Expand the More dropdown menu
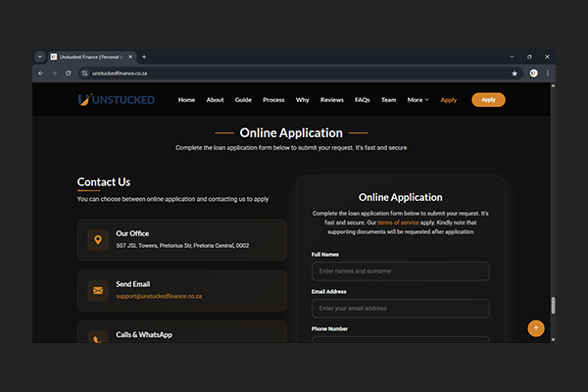588x392 pixels. click(x=417, y=100)
